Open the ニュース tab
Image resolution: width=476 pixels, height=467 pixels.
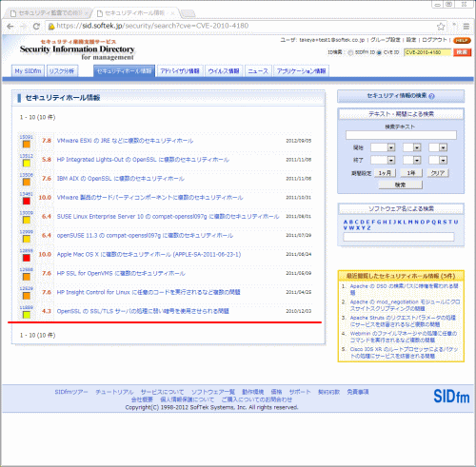258,71
